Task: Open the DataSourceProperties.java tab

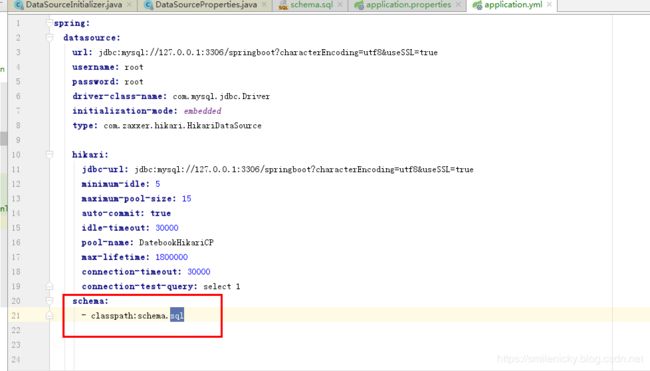Action: pos(206,5)
